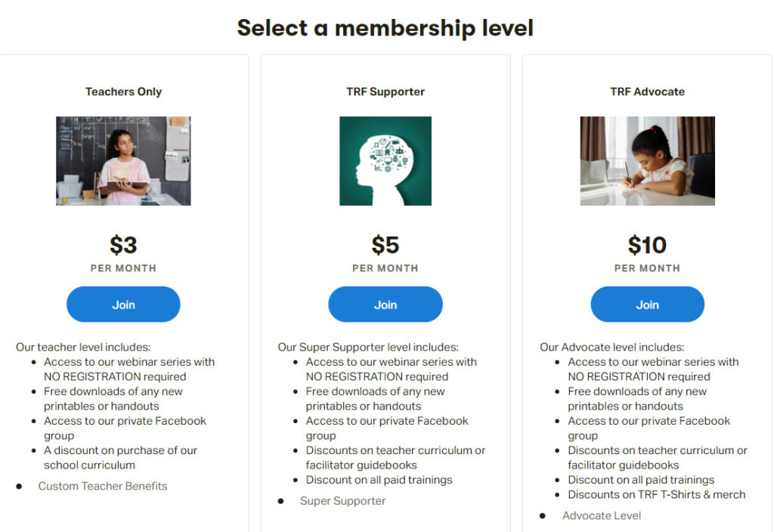This screenshot has height=532, width=774.
Task: Click the Advocate Level list item
Action: click(x=601, y=515)
